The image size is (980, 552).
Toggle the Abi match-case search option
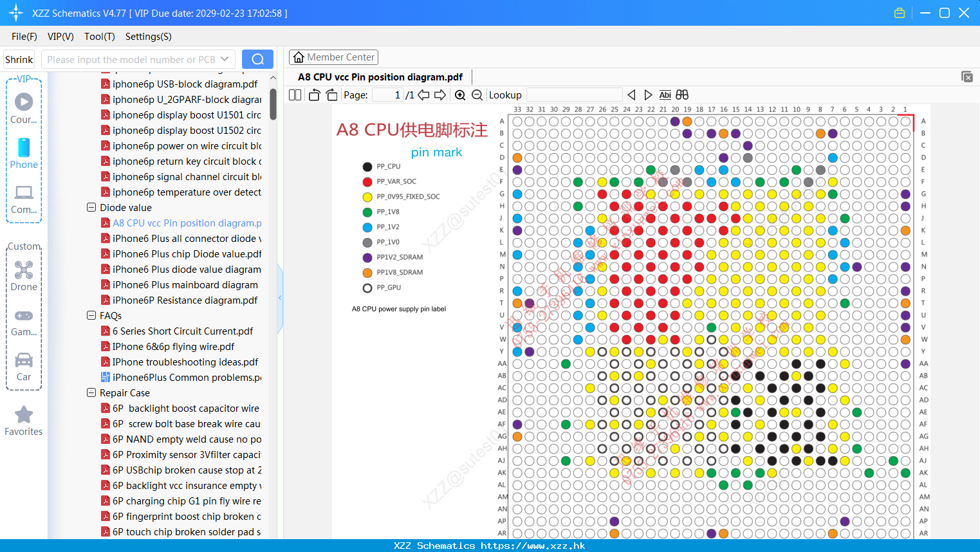tap(665, 95)
